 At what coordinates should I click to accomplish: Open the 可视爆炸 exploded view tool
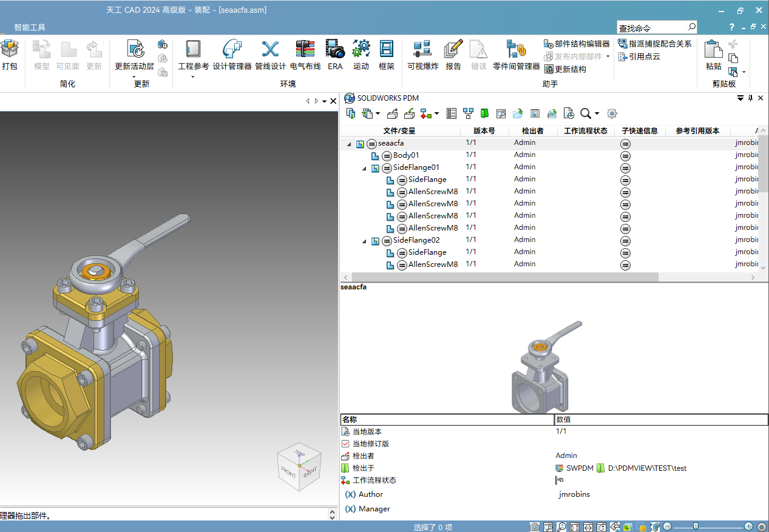coord(422,55)
